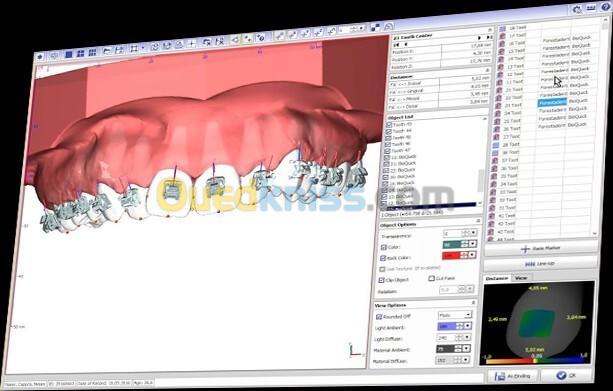Switch to the Distance tab
Image resolution: width=613 pixels, height=391 pixels.
coord(496,278)
